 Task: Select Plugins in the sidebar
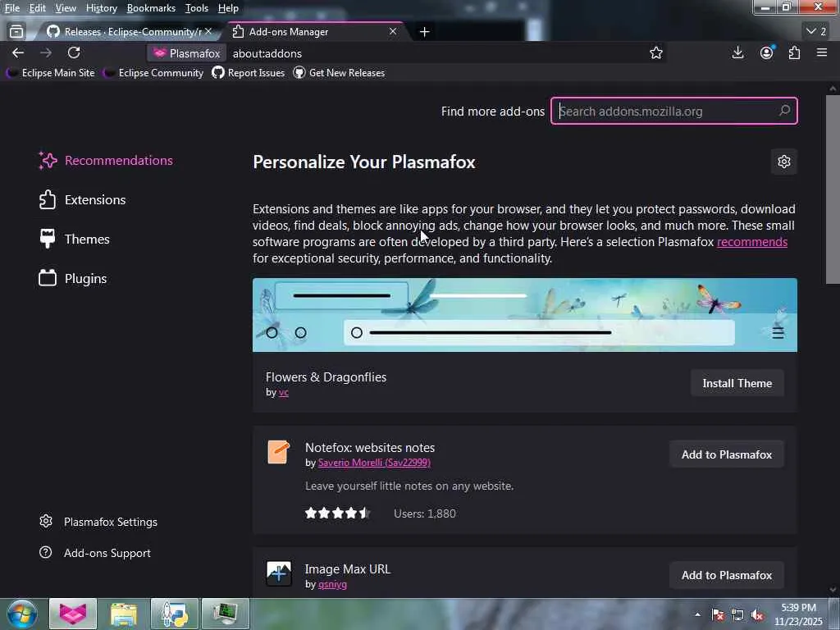click(73, 279)
